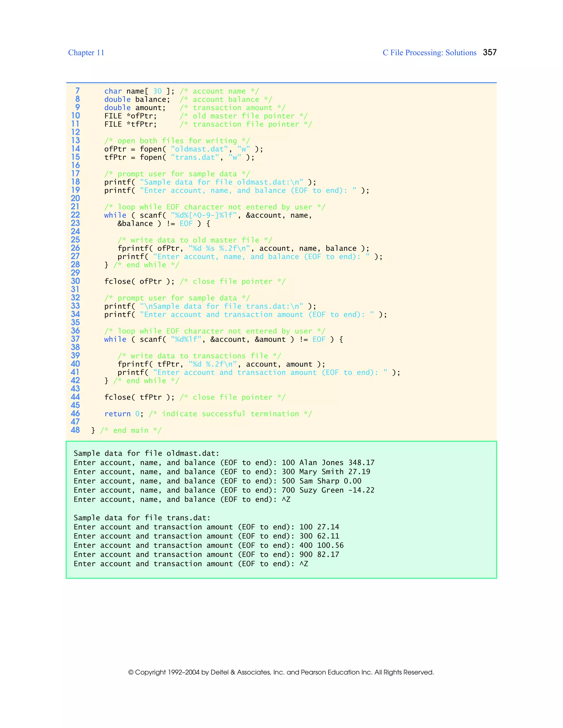Click output entry '700 Suzy Green -14.22'
The width and height of the screenshot is (563, 728).
(328, 490)
